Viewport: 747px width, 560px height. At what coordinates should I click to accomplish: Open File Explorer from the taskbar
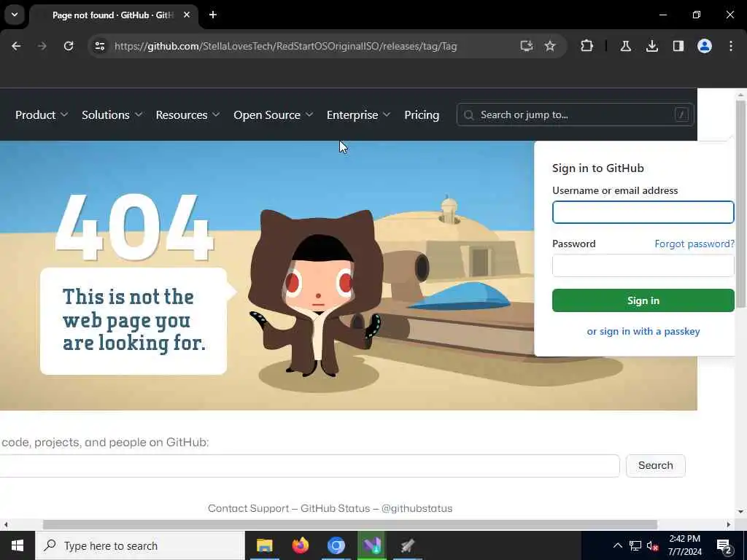pos(264,545)
